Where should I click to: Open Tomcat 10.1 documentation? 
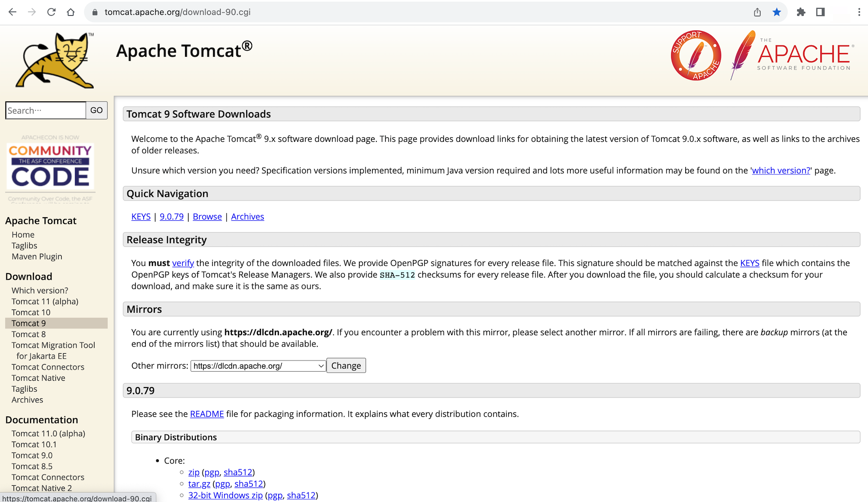pyautogui.click(x=34, y=444)
